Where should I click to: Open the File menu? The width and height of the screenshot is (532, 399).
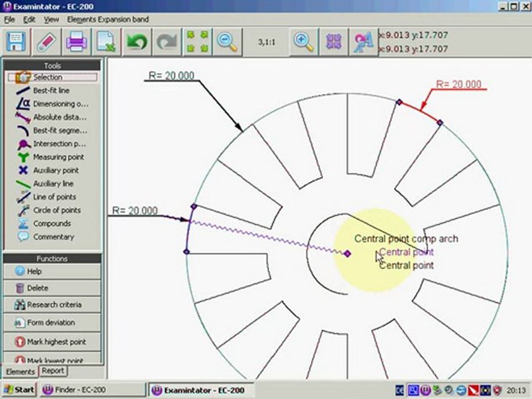[x=9, y=19]
